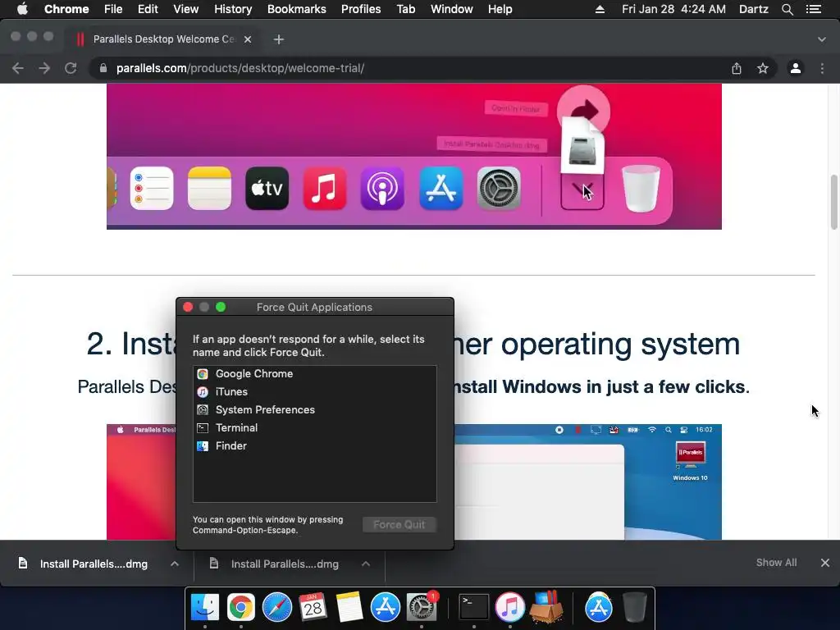The image size is (840, 630).
Task: Select Finder in Force Quit list
Action: tap(314, 445)
